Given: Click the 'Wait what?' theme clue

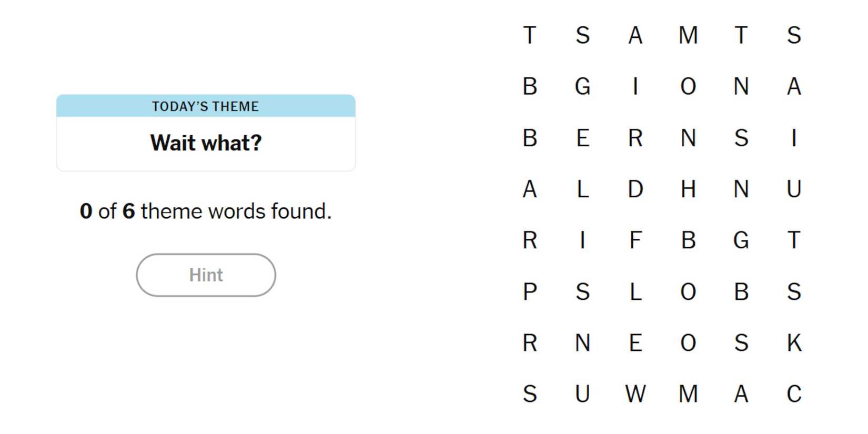Looking at the screenshot, I should coord(206,143).
